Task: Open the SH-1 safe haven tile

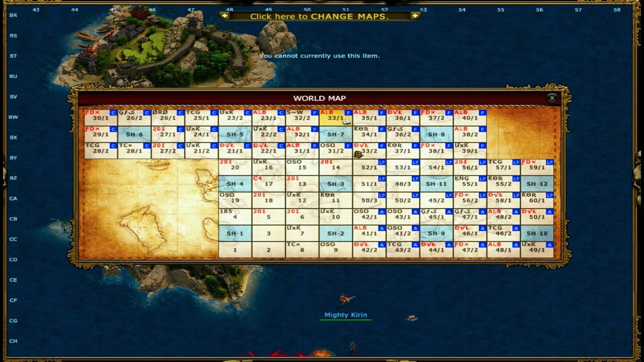Action: click(x=235, y=234)
